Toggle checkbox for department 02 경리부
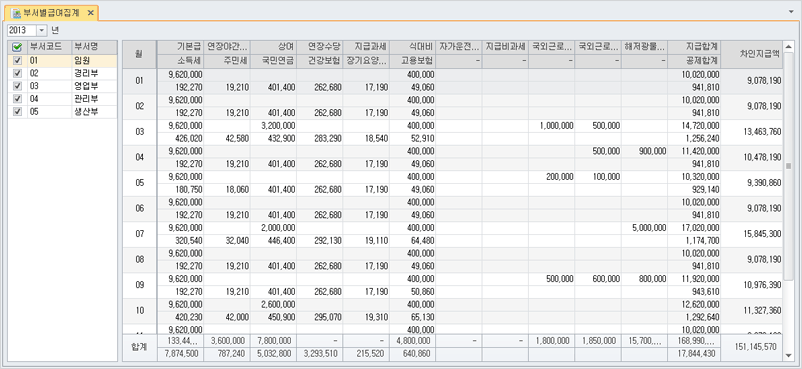 coord(17,73)
